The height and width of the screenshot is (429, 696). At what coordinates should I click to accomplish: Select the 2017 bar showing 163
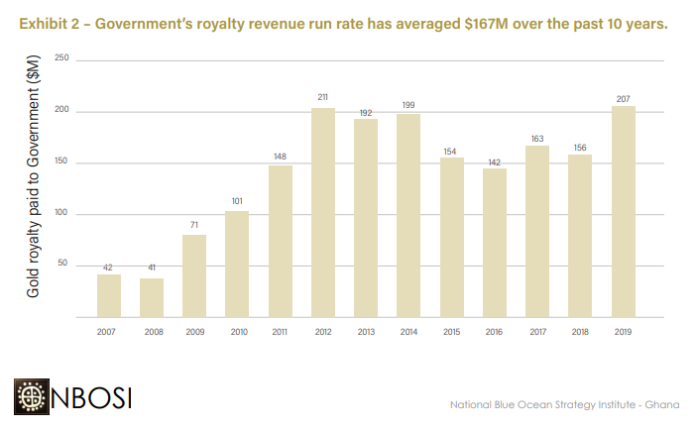click(537, 232)
